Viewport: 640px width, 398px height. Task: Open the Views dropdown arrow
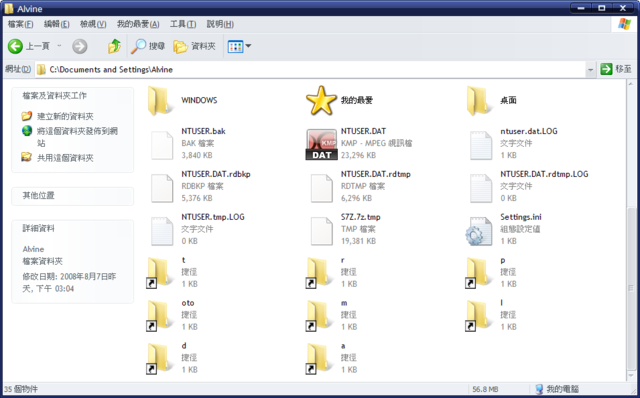[248, 46]
